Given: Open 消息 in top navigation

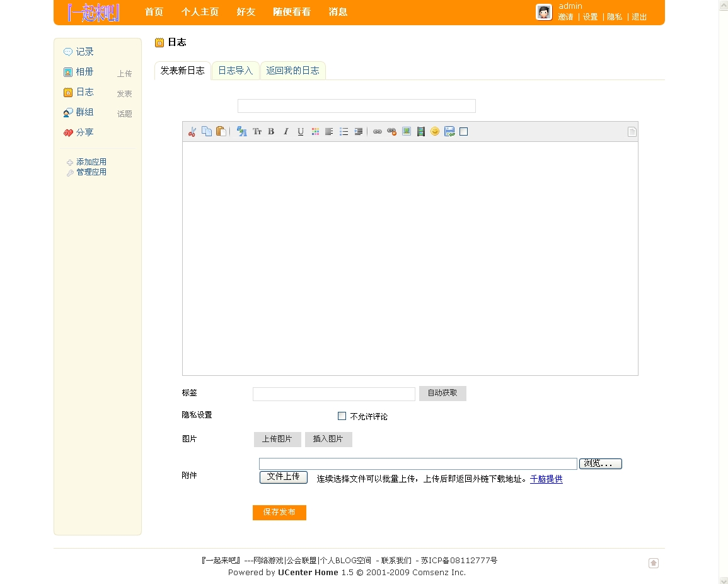Looking at the screenshot, I should click(x=338, y=11).
